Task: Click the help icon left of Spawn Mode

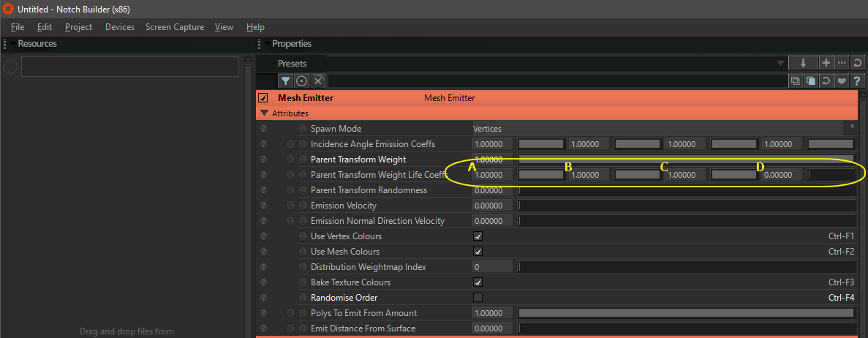Action: (263, 129)
